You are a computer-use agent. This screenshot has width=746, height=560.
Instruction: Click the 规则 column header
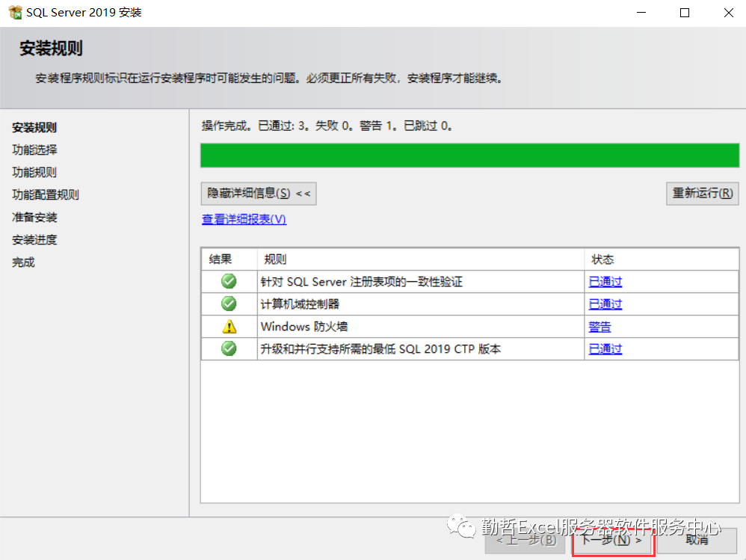[421, 259]
